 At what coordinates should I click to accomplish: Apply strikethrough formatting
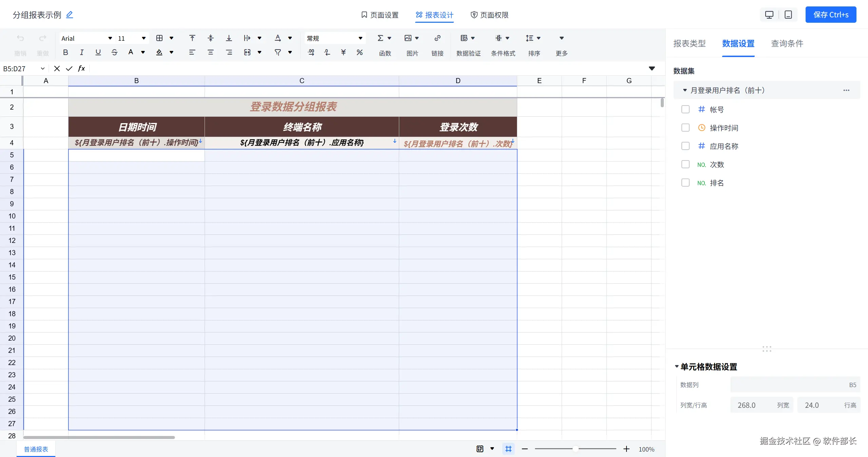(x=114, y=52)
